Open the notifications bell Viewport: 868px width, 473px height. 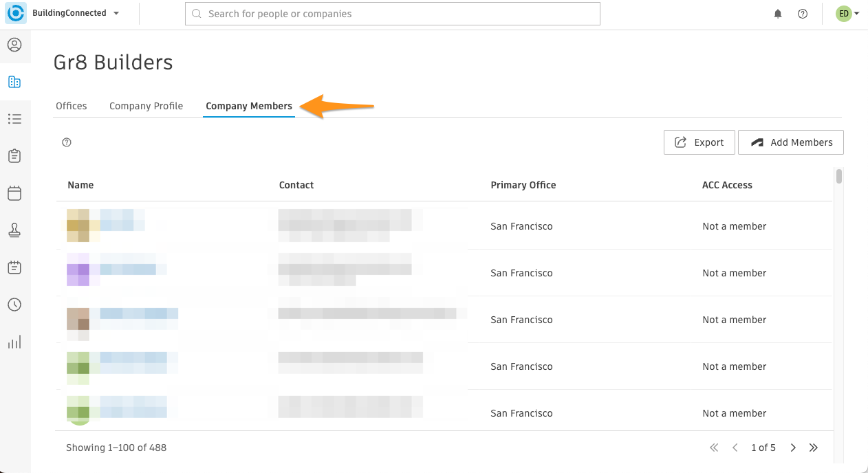(x=778, y=14)
